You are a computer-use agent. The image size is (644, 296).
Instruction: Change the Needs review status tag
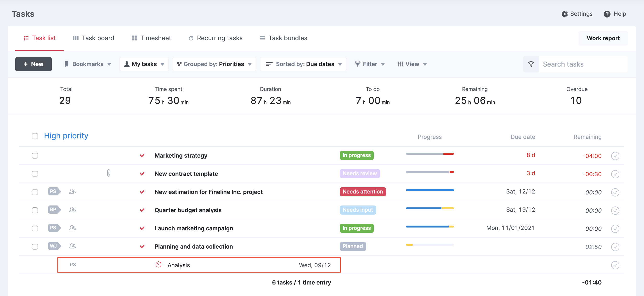pos(360,173)
